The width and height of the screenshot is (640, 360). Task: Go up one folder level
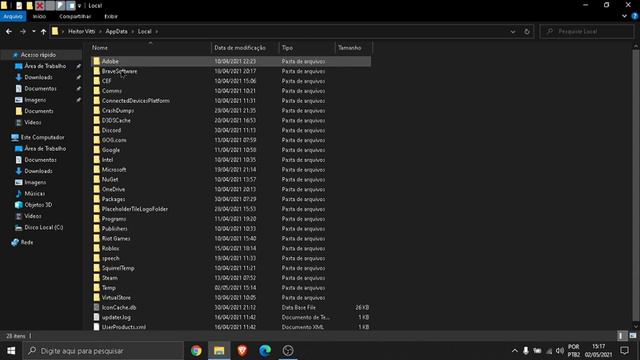(43, 31)
